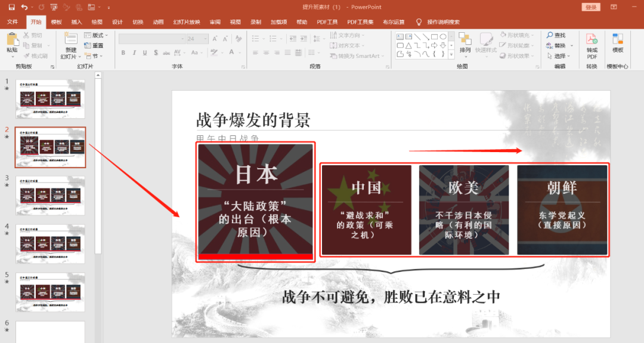Image resolution: width=644 pixels, height=343 pixels.
Task: Open the Shape Fill (形状填充) dropdown
Action: point(517,35)
